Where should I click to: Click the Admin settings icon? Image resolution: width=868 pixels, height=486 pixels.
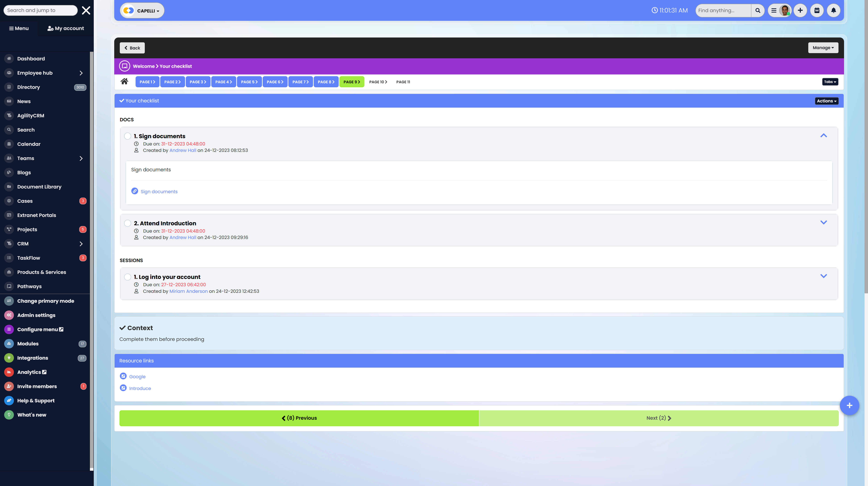9,315
